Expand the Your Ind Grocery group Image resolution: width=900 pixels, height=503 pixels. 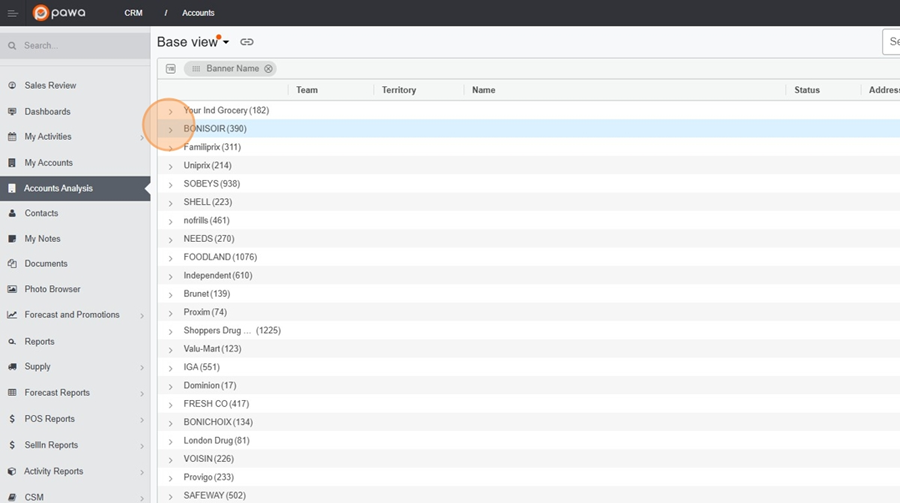coord(170,111)
